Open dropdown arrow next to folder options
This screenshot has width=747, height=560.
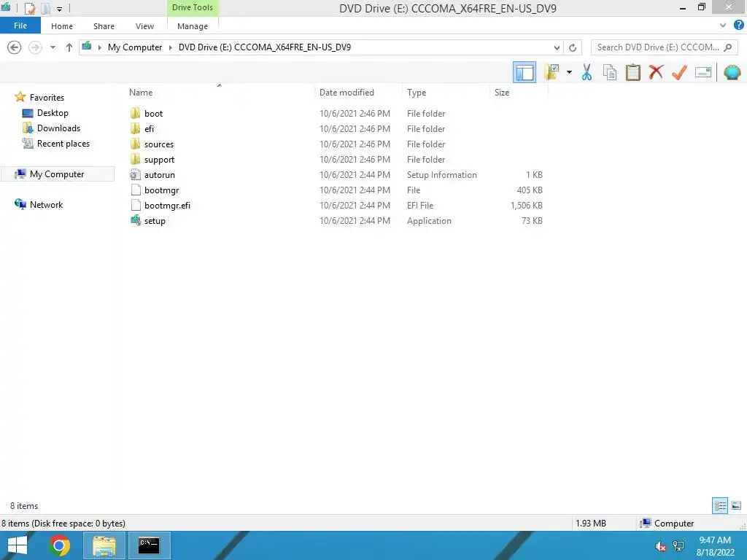tap(569, 72)
